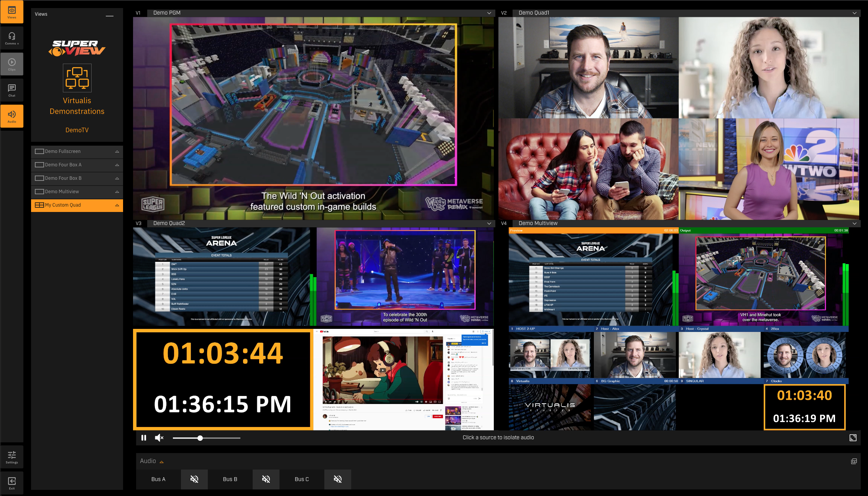The height and width of the screenshot is (496, 868).
Task: Open the Settings sliders icon
Action: pos(12,457)
